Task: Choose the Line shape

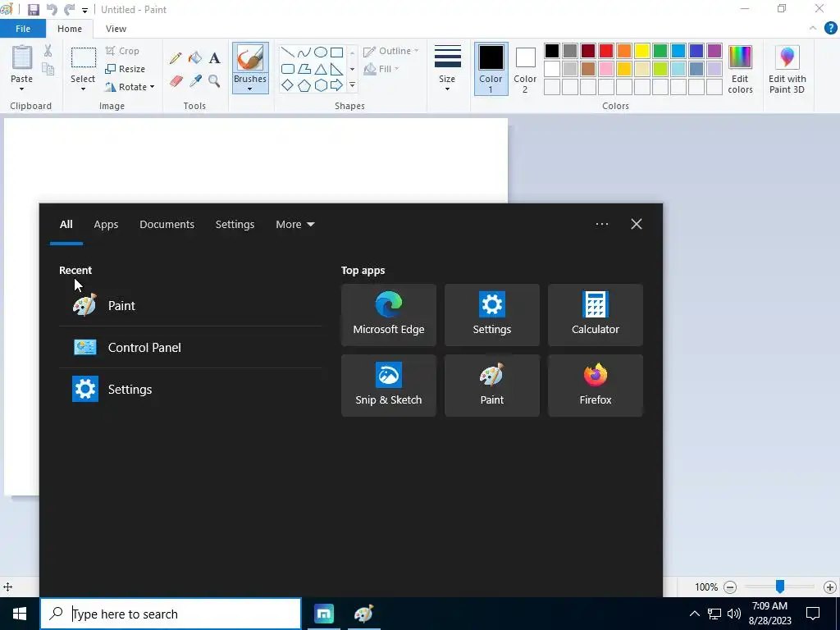Action: pos(288,52)
